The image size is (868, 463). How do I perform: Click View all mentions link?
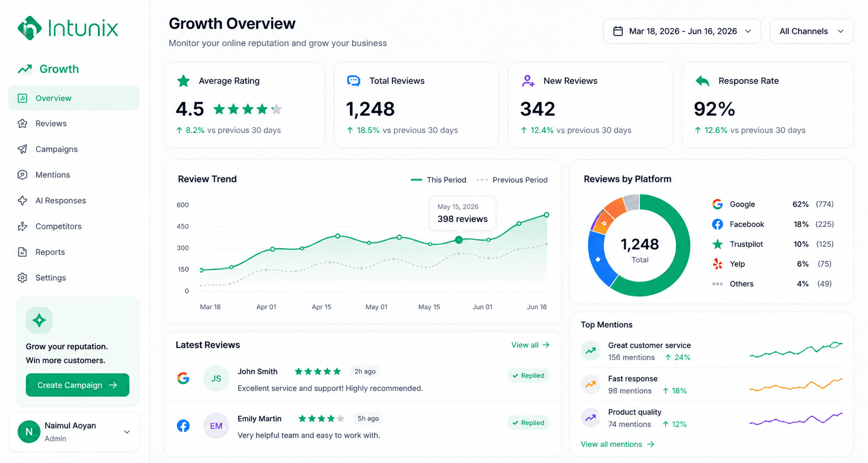tap(617, 444)
